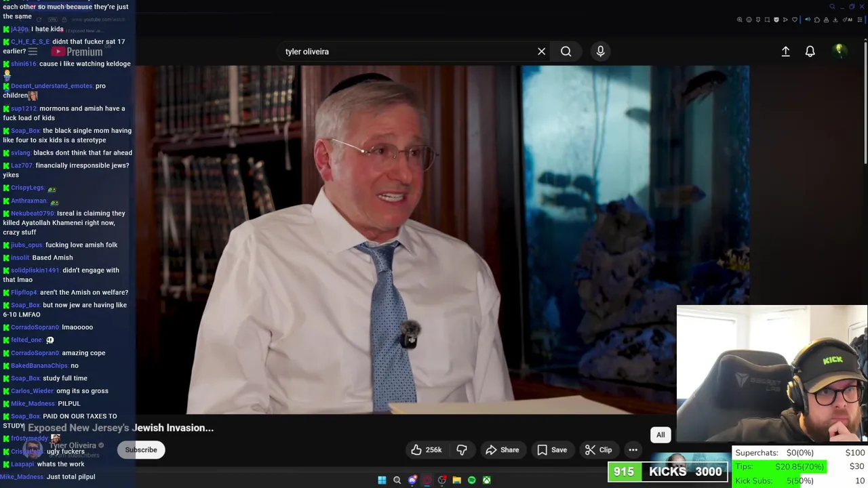The image size is (868, 488).
Task: Take a snapshot with the selection-frame icon
Action: [x=767, y=20]
